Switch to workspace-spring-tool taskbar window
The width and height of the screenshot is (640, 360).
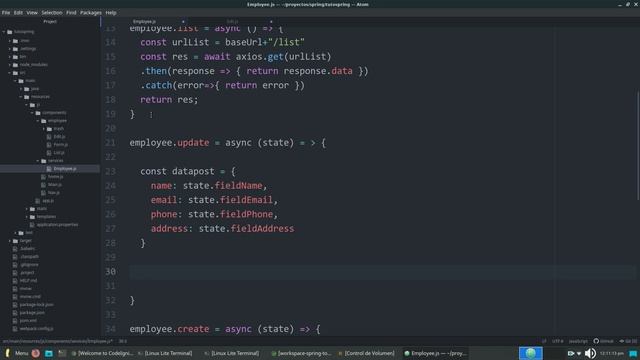(x=302, y=353)
